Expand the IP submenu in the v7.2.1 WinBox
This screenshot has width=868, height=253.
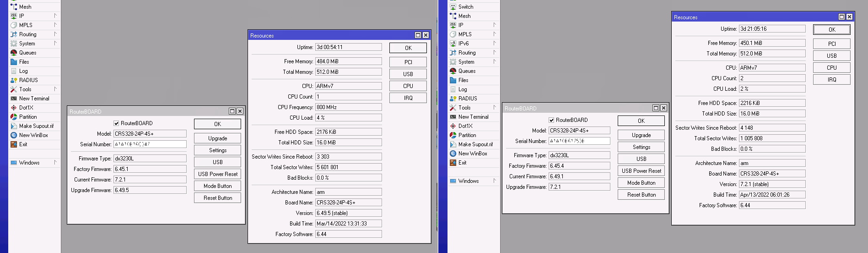coord(495,25)
